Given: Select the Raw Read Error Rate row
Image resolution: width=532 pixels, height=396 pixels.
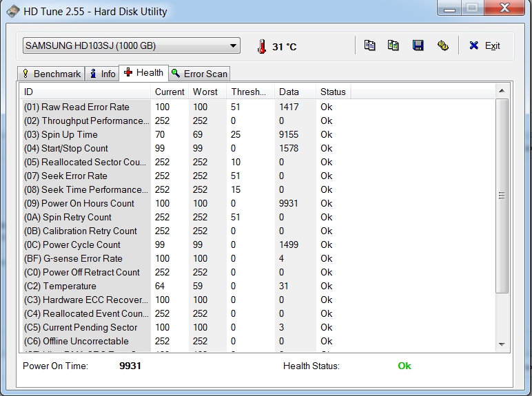Looking at the screenshot, I should (85, 107).
